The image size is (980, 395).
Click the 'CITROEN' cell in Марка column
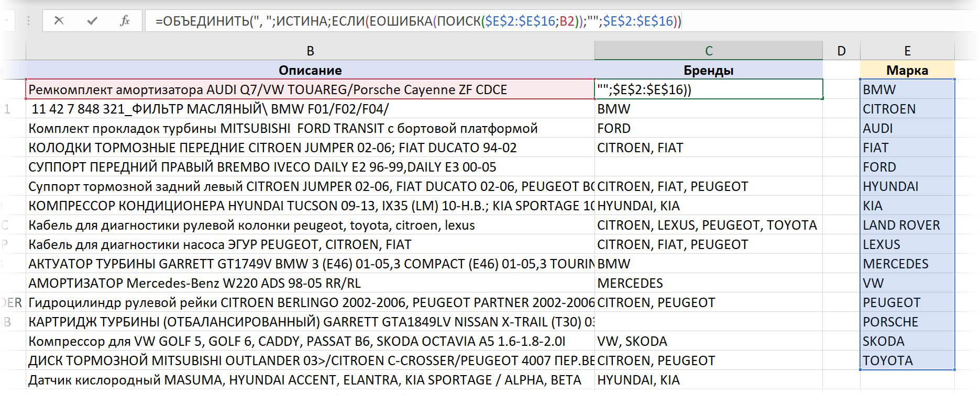click(907, 109)
